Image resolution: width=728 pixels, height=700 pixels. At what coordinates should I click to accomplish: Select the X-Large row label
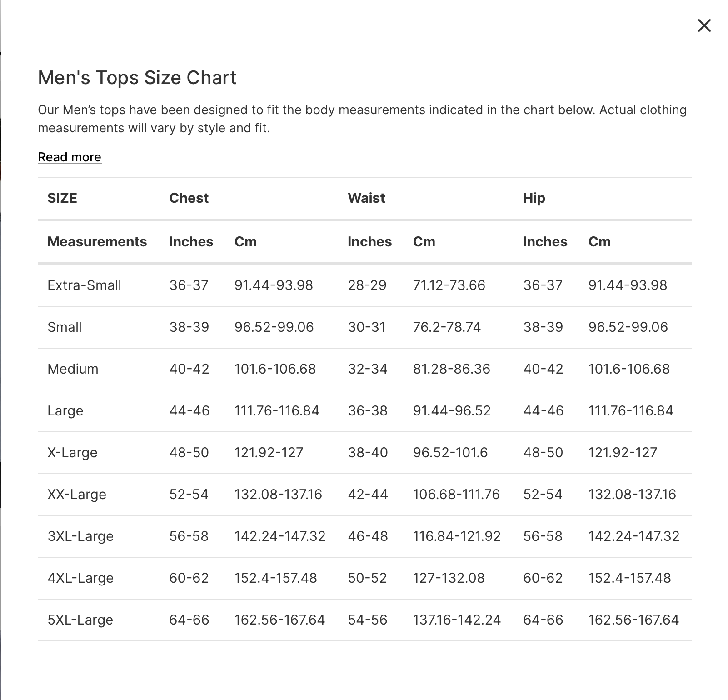[72, 453]
